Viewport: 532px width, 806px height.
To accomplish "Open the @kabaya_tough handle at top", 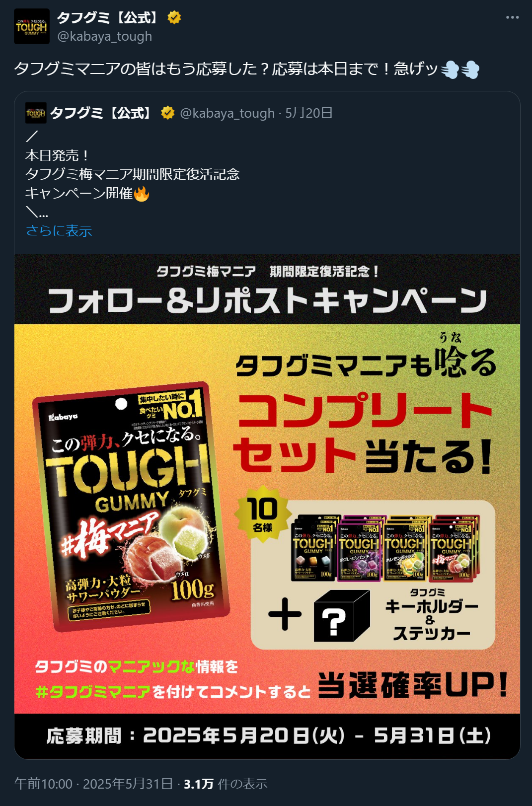I will (104, 36).
